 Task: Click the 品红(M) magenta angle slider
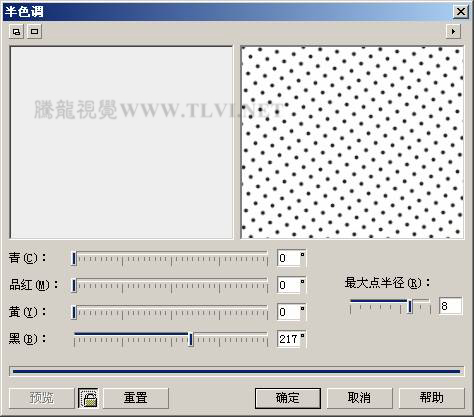point(170,285)
